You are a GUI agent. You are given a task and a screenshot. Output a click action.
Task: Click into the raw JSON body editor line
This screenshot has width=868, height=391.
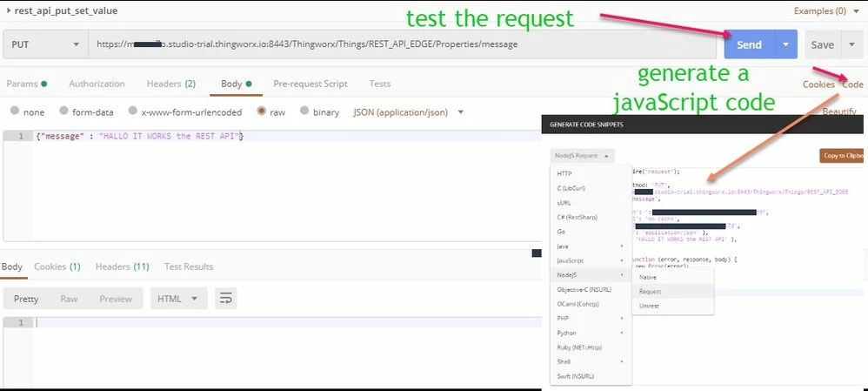coord(285,136)
